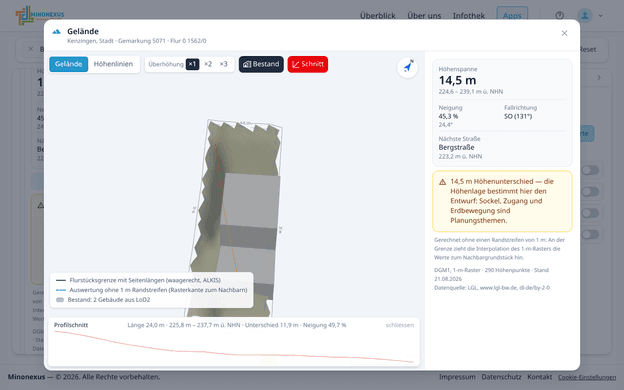Click the elevation range 224,6 – 239,1 m ü. NHN
This screenshot has height=390, width=624.
pos(471,92)
